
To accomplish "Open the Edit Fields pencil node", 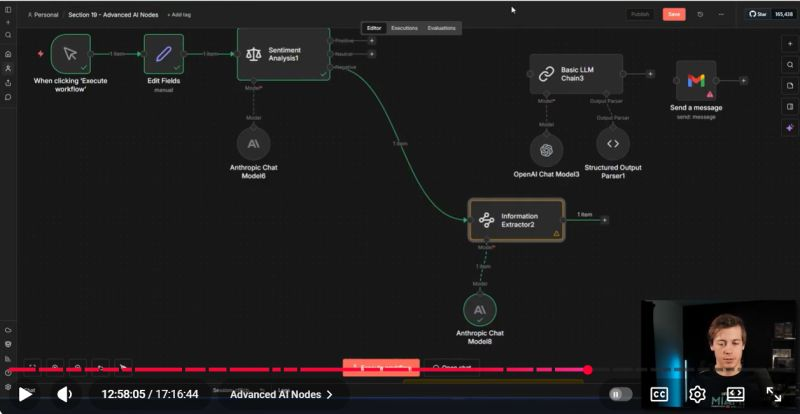I will [x=163, y=54].
